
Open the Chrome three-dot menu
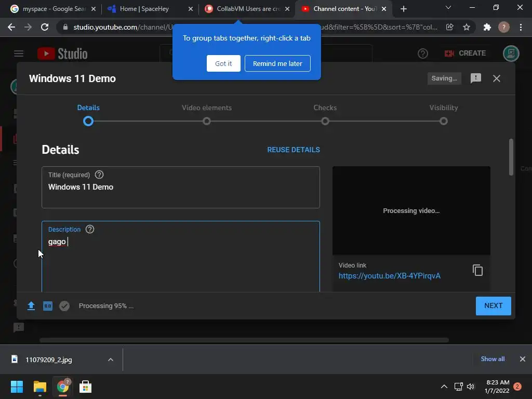pyautogui.click(x=521, y=27)
